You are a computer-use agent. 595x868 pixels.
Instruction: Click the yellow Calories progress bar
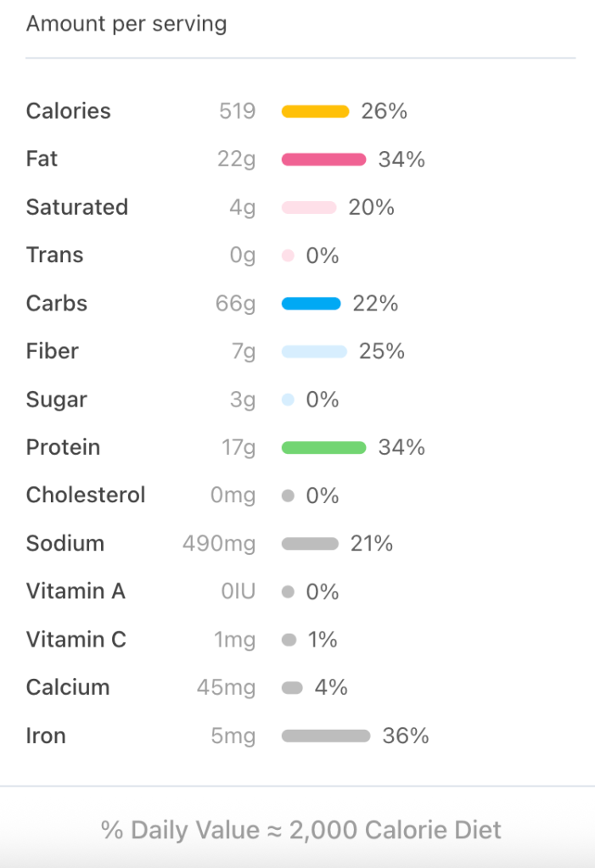pyautogui.click(x=315, y=111)
